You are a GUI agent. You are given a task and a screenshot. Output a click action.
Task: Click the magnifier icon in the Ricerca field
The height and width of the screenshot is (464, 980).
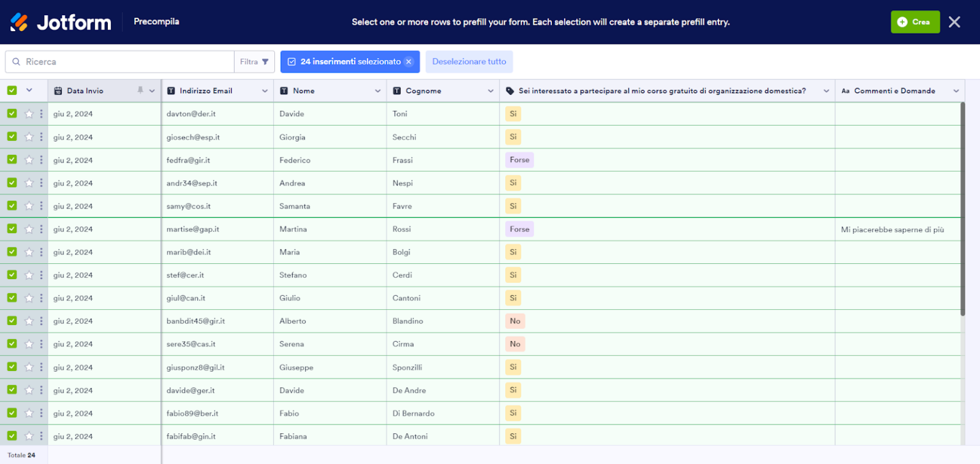[x=16, y=61]
